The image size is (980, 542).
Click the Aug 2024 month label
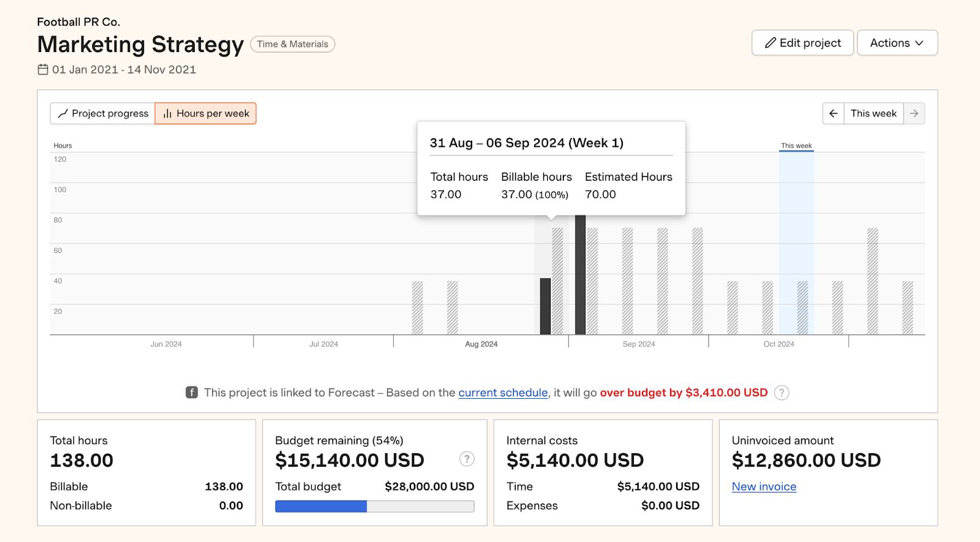click(x=481, y=344)
